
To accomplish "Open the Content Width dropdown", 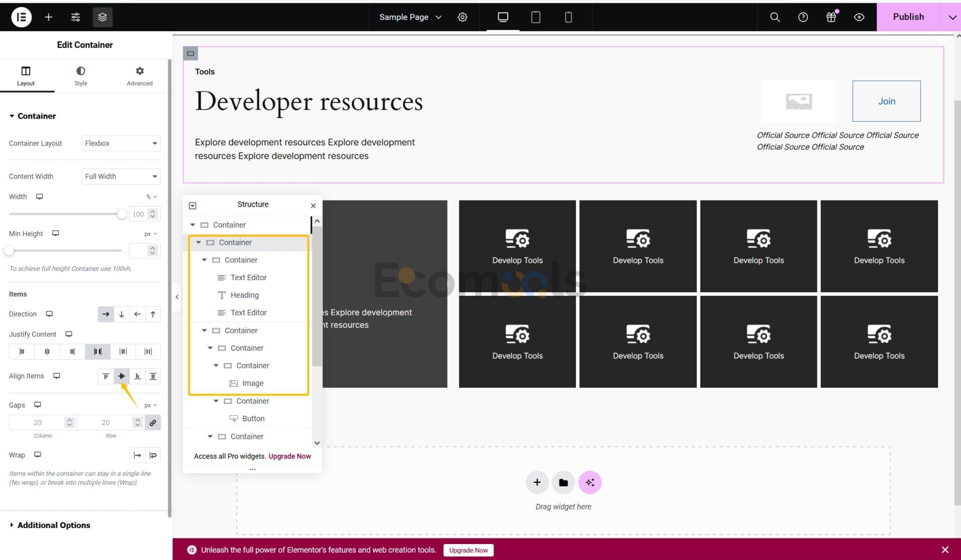I will click(121, 176).
